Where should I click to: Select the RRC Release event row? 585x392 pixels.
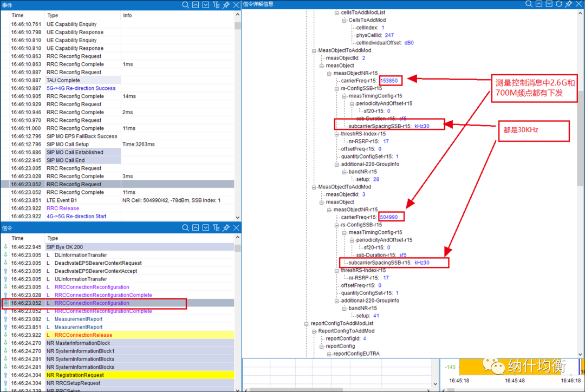click(x=63, y=208)
